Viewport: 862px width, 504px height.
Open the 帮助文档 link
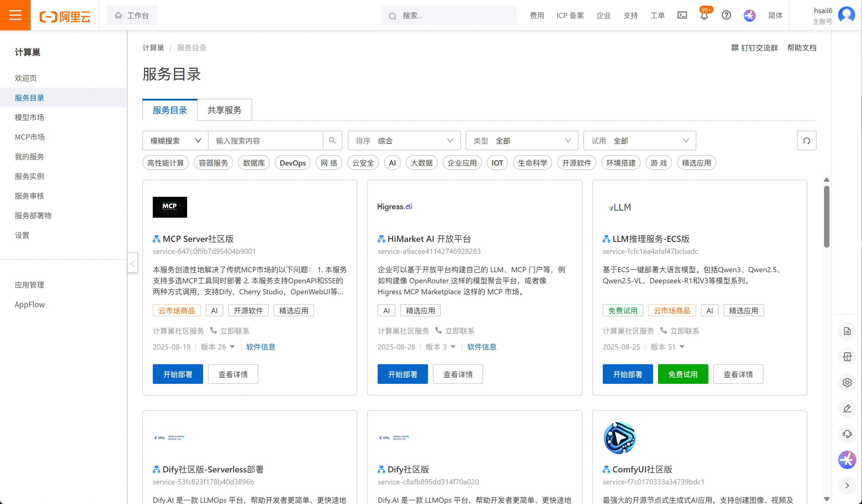[x=802, y=48]
